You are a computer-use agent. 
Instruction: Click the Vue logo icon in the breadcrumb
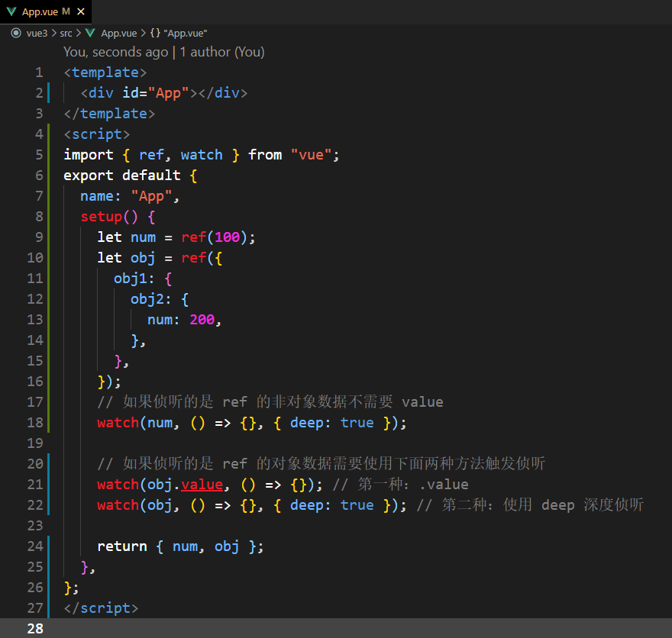[90, 33]
